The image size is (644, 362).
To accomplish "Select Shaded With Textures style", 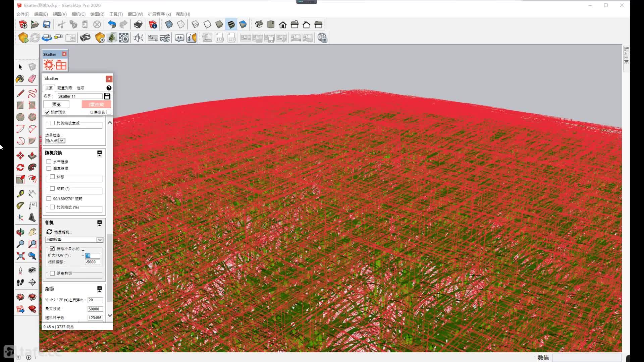I will [231, 24].
